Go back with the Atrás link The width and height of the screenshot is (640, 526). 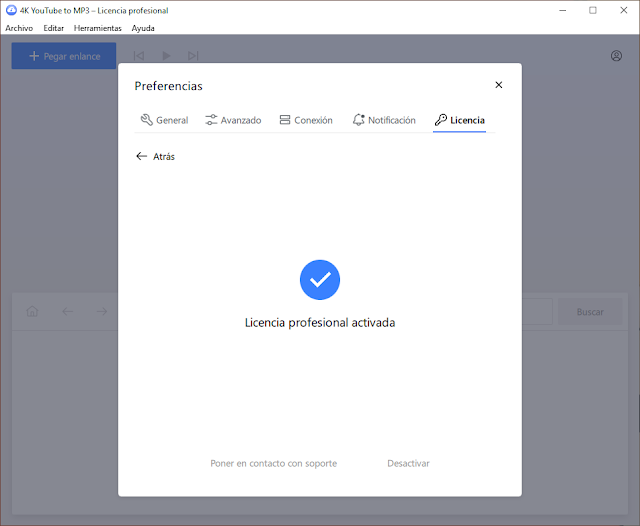(x=155, y=156)
